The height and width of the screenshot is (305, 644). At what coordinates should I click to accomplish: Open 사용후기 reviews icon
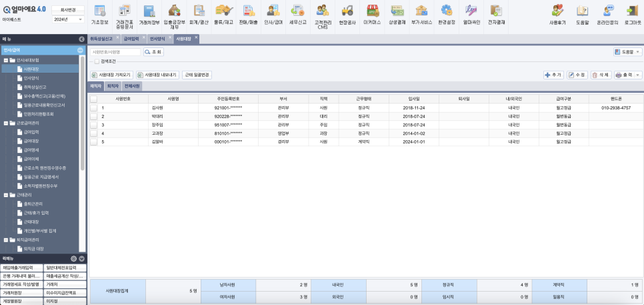click(557, 15)
